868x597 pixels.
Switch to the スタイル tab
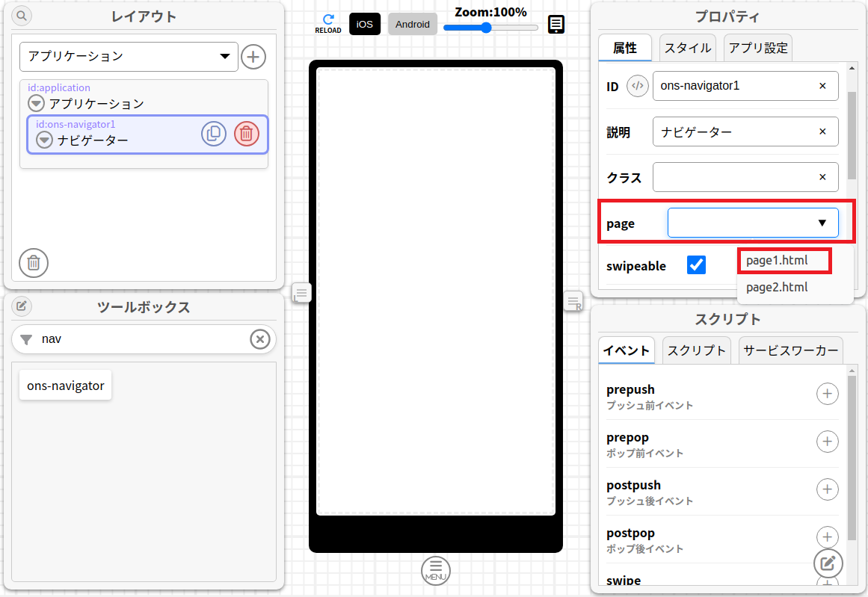point(687,47)
